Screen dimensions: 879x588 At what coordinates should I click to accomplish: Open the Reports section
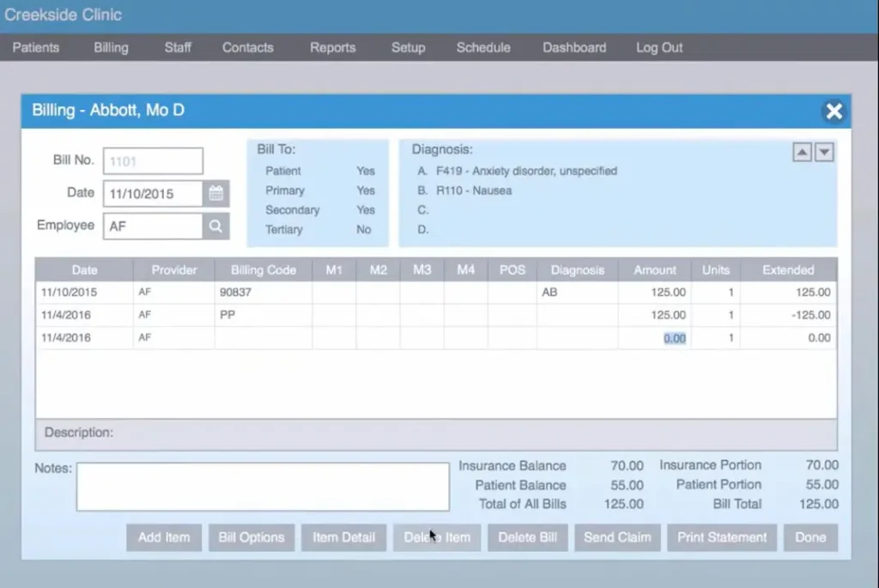pyautogui.click(x=332, y=47)
